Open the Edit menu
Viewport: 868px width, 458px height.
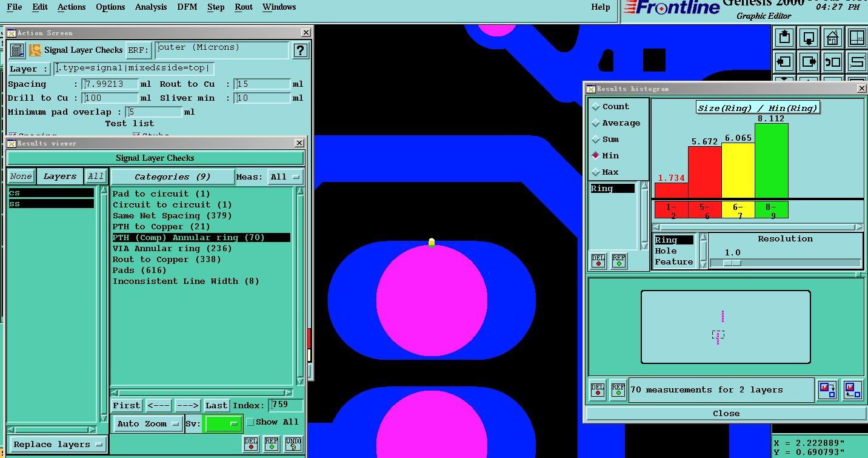[x=40, y=7]
